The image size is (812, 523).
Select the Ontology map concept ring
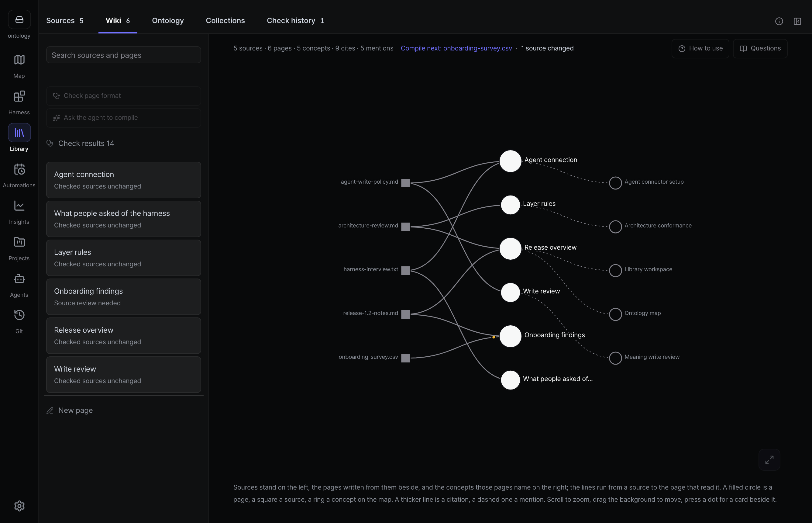point(615,314)
